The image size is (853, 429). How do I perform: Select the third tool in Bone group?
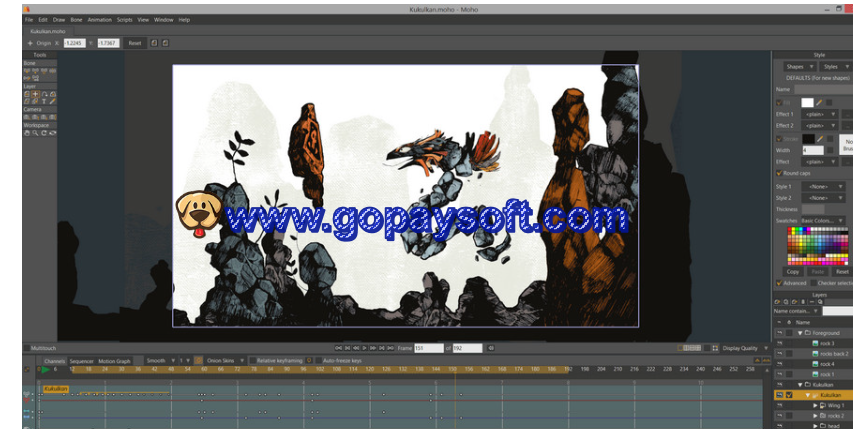(44, 71)
